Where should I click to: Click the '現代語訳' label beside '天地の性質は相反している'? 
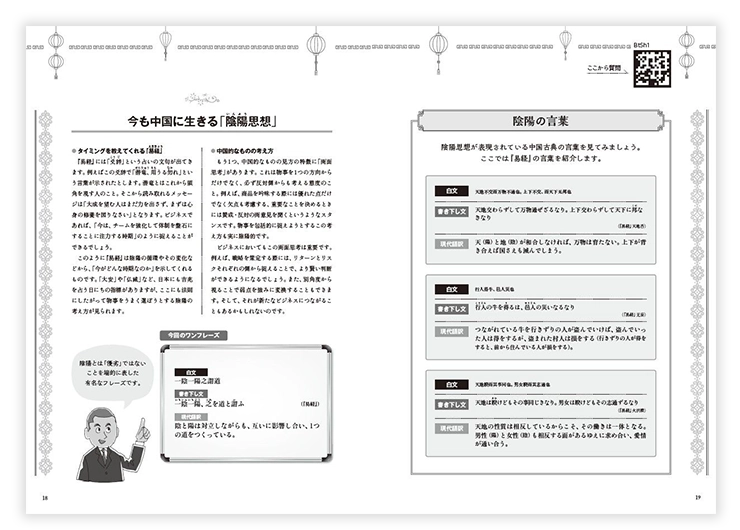(x=452, y=429)
